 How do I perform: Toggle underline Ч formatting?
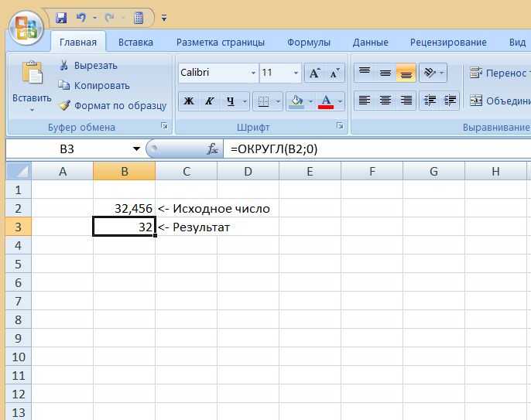[x=231, y=101]
